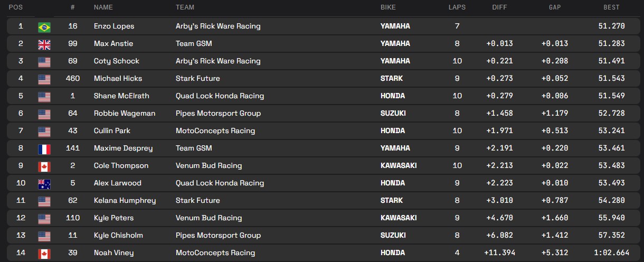Click the US flag beside Michael Hicks

pyautogui.click(x=44, y=79)
